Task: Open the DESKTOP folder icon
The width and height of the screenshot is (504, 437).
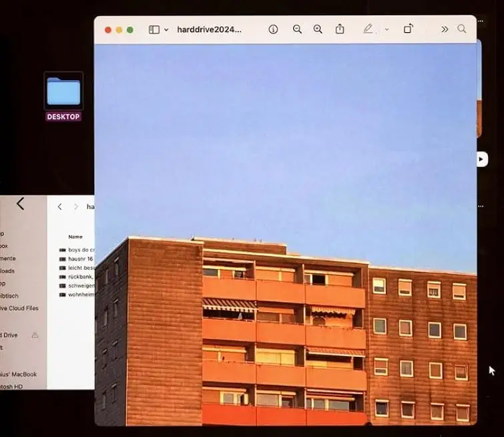Action: pyautogui.click(x=63, y=92)
